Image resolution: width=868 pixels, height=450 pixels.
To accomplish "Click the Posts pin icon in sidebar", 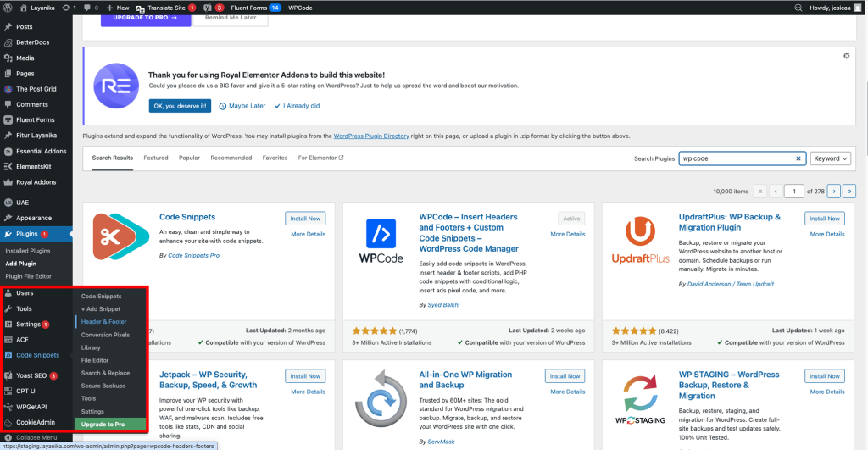I will pos(8,26).
